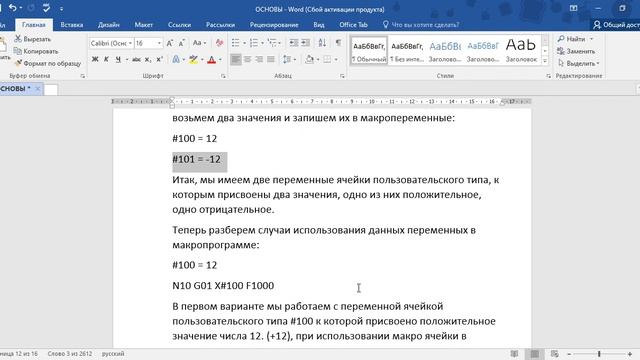Open the Select (Выделить) menu
This screenshot has height=360, width=640.
(578, 63)
